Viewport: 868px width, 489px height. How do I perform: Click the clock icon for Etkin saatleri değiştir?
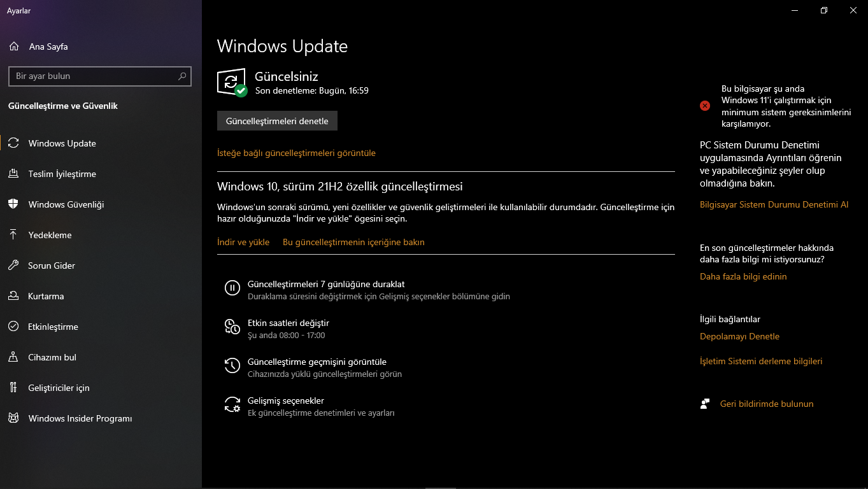pyautogui.click(x=232, y=327)
